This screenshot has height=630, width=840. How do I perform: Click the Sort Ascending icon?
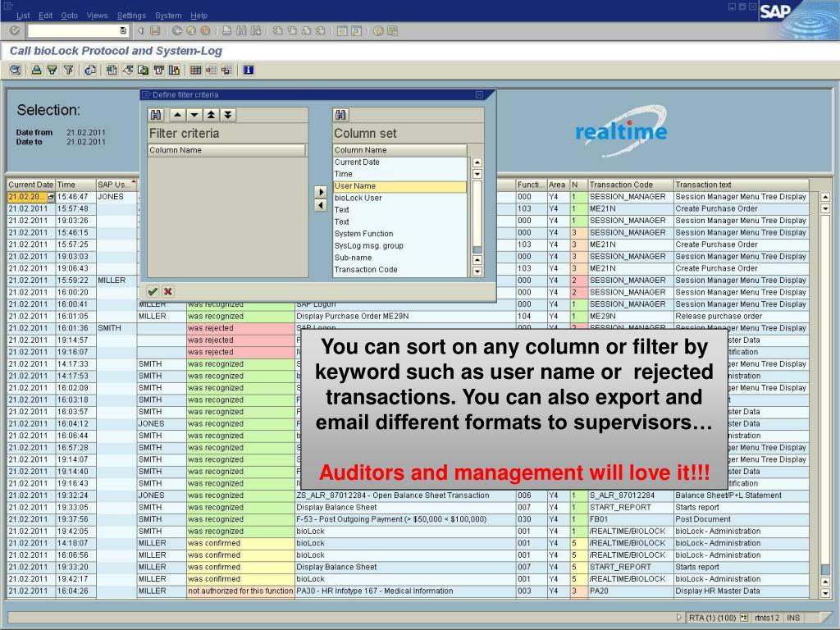point(36,71)
